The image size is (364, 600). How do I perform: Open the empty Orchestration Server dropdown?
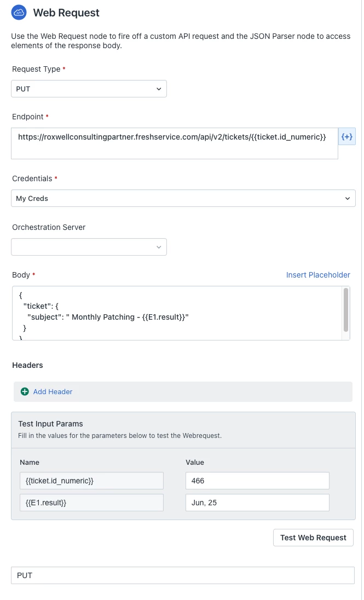tap(89, 247)
